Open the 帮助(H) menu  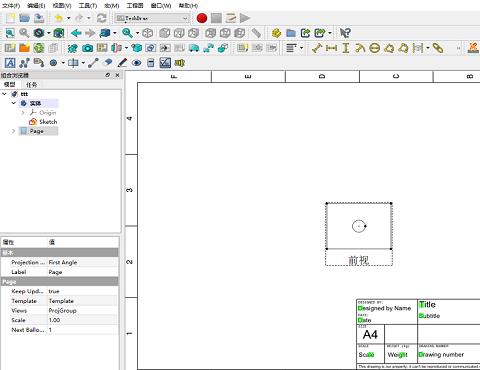[188, 5]
